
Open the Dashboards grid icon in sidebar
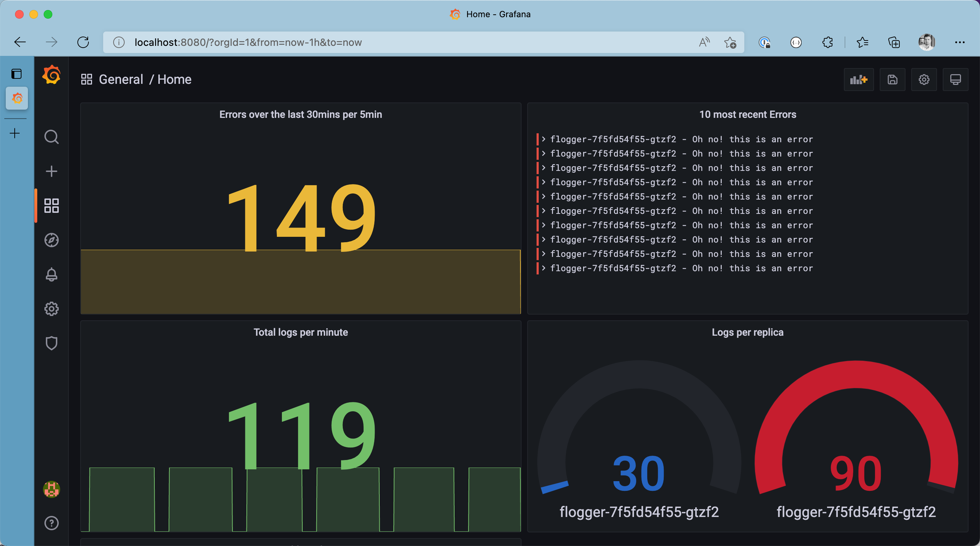click(51, 205)
